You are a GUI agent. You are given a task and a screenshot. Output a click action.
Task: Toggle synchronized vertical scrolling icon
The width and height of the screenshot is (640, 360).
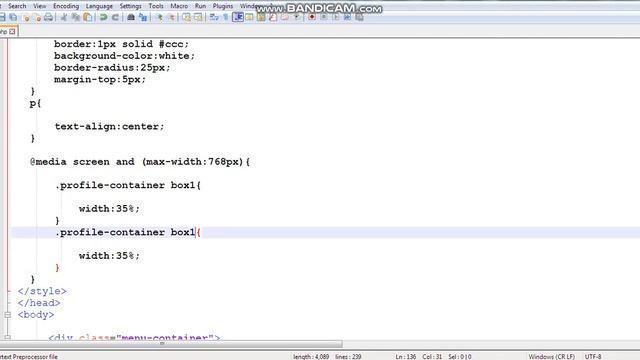187,17
